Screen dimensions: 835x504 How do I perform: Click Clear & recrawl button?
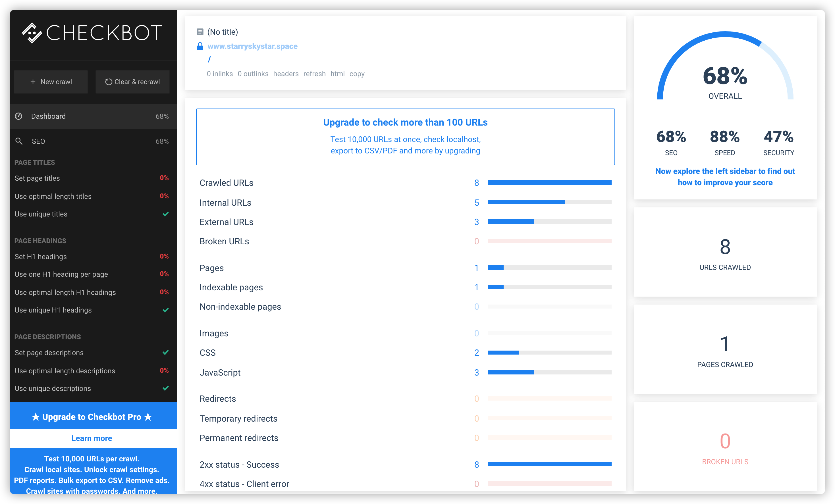[x=132, y=82]
